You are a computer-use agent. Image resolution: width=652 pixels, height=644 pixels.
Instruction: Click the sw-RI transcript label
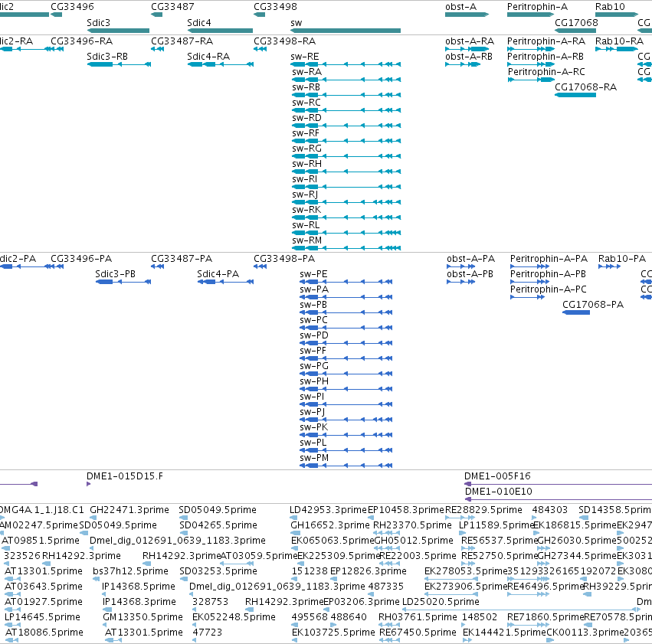(x=304, y=179)
